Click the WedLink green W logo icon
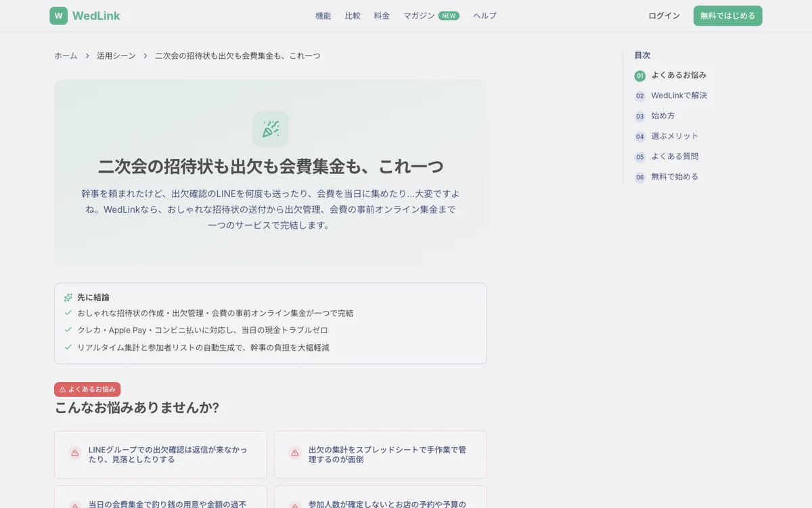Screen dimensions: 812x508 point(59,16)
